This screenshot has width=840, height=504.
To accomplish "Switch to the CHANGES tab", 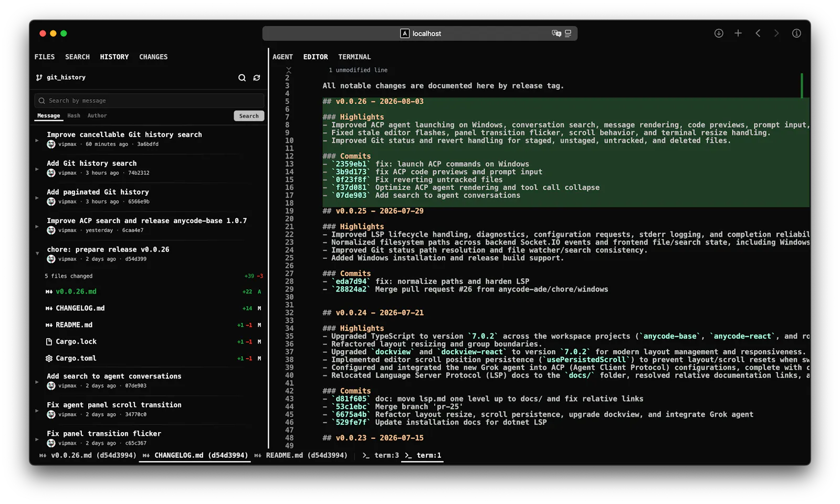I will pos(153,57).
